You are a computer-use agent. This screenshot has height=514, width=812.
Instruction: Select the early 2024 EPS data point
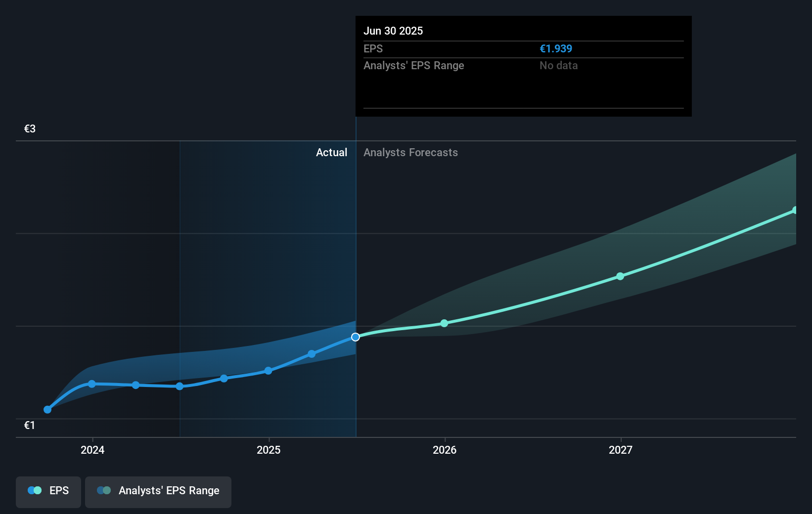coord(92,384)
